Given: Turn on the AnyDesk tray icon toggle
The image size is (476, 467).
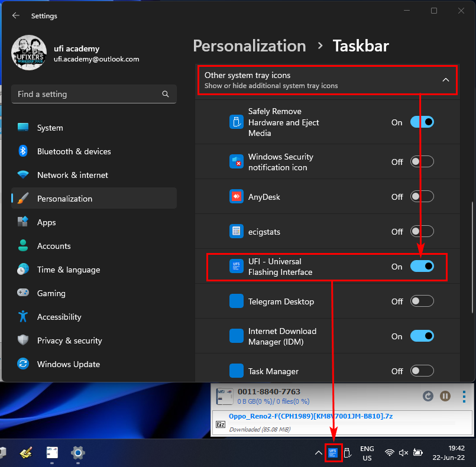Looking at the screenshot, I should (422, 197).
